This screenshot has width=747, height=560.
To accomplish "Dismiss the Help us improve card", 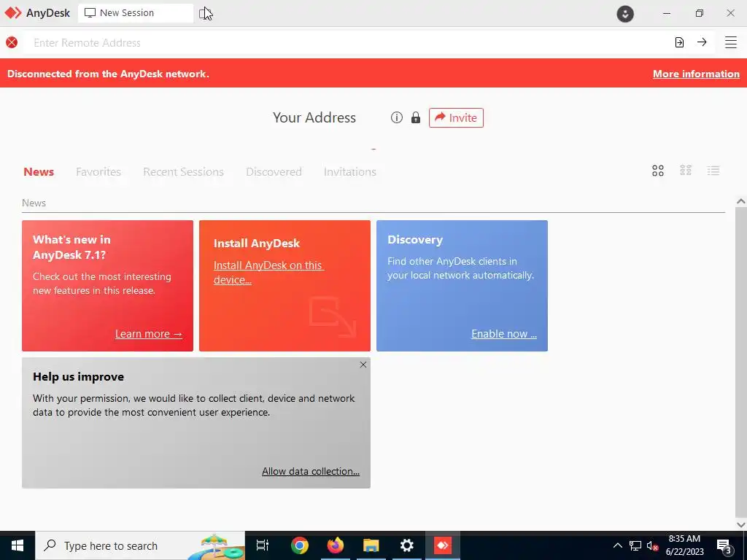I will [x=363, y=365].
